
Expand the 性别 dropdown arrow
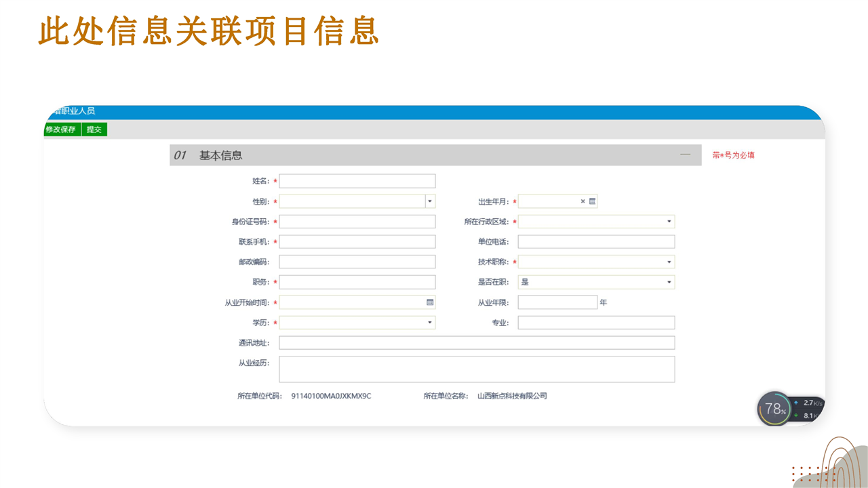coord(430,201)
